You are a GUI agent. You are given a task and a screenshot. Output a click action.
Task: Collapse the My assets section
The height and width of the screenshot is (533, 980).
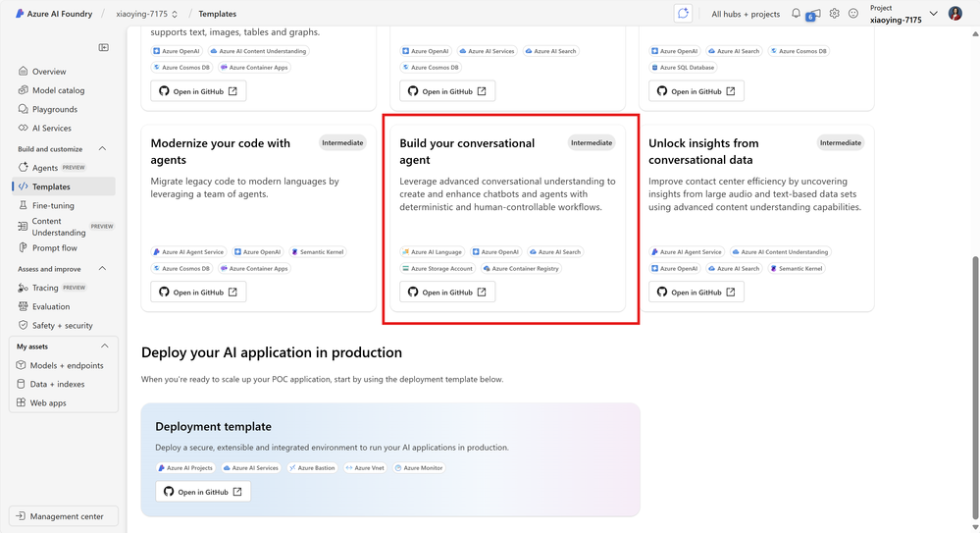[104, 346]
